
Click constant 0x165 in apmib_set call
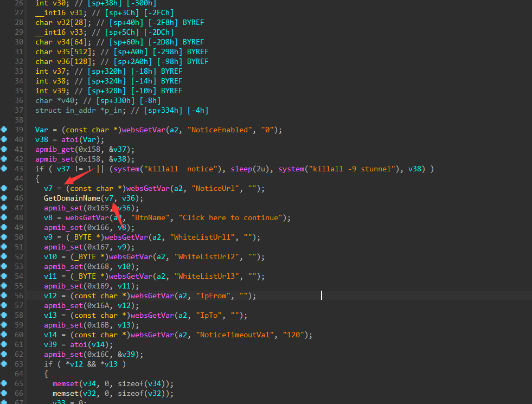pyautogui.click(x=98, y=208)
